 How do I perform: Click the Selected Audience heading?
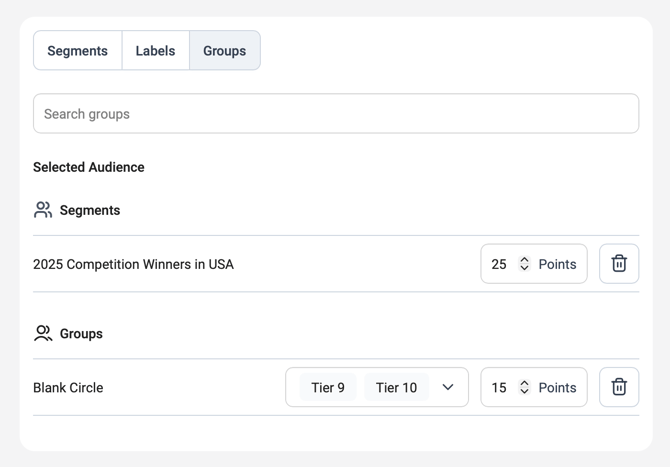(89, 167)
